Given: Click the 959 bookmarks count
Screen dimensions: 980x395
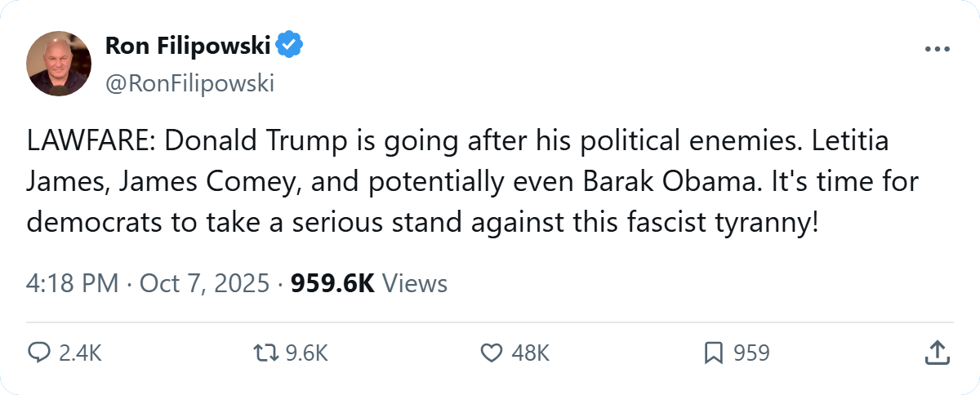Looking at the screenshot, I should 751,353.
